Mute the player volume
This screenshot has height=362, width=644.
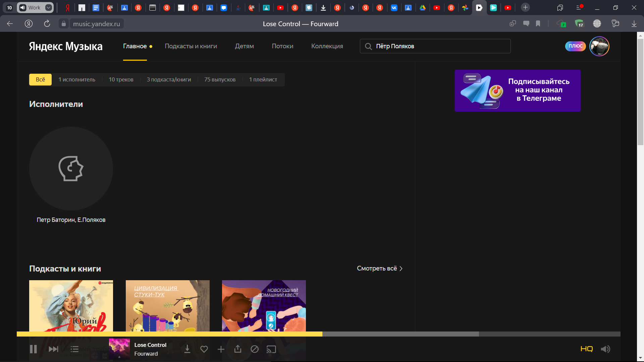pyautogui.click(x=605, y=349)
